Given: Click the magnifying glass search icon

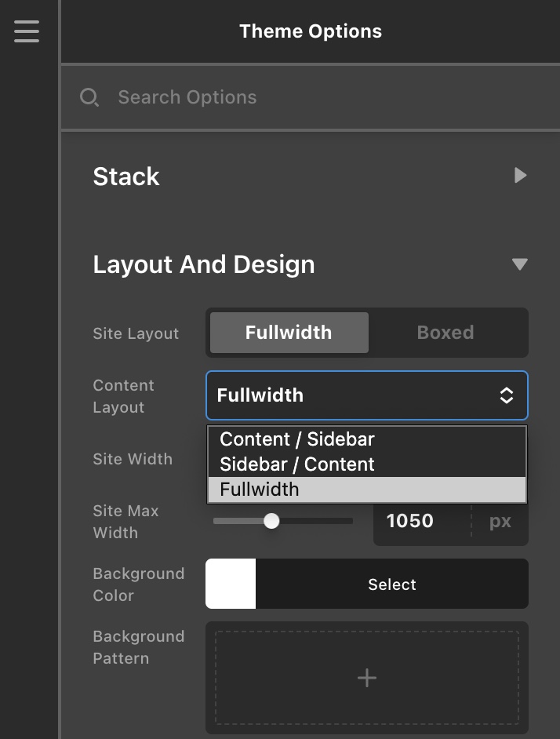Looking at the screenshot, I should coord(89,97).
